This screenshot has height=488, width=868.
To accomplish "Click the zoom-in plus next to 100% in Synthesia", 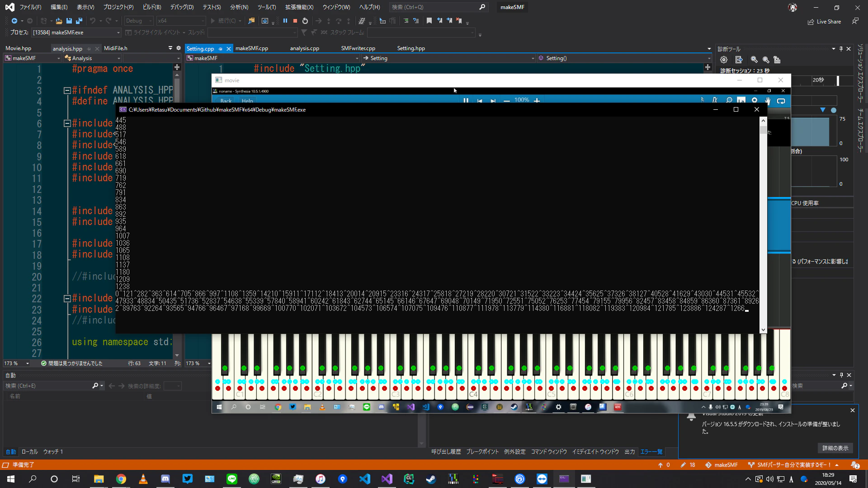I will coord(537,100).
